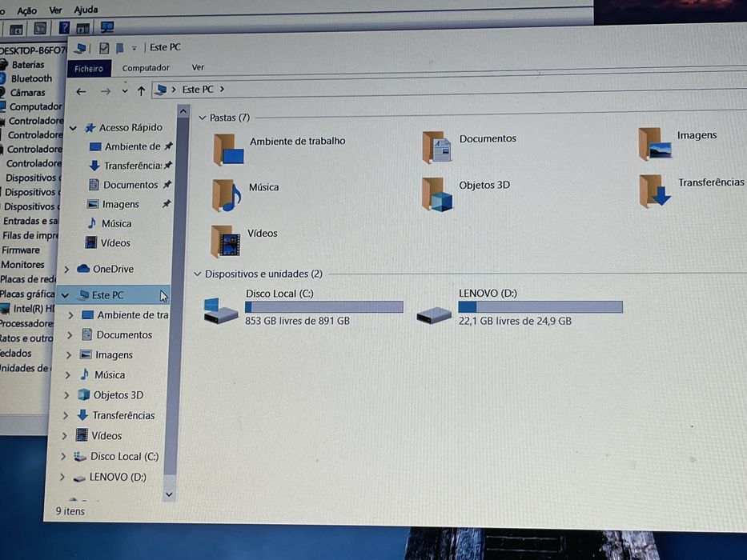Click the LENOVO (D:) capacity bar
Image resolution: width=747 pixels, height=560 pixels.
tap(540, 306)
